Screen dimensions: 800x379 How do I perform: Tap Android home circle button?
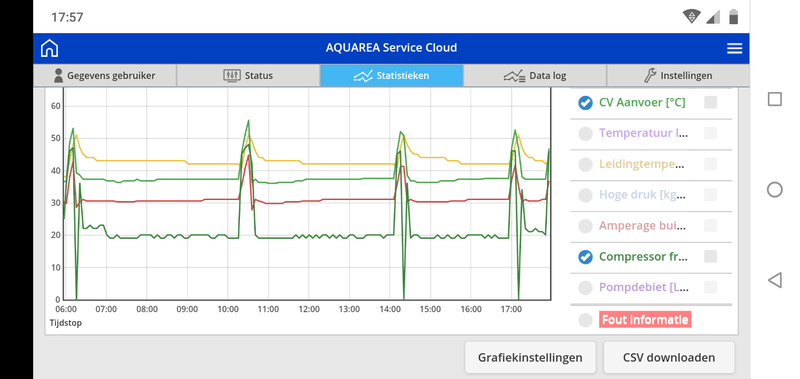tap(774, 190)
